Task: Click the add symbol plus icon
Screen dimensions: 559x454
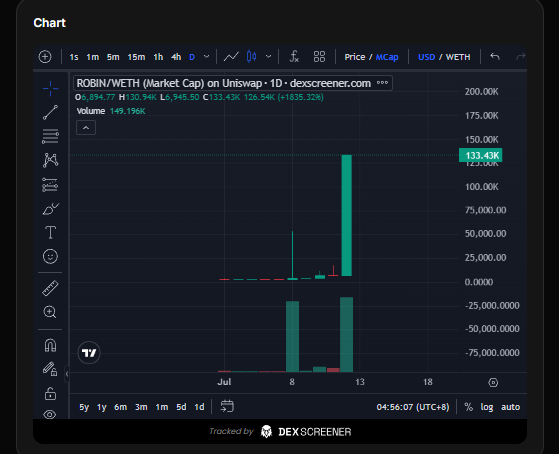Action: (45, 57)
